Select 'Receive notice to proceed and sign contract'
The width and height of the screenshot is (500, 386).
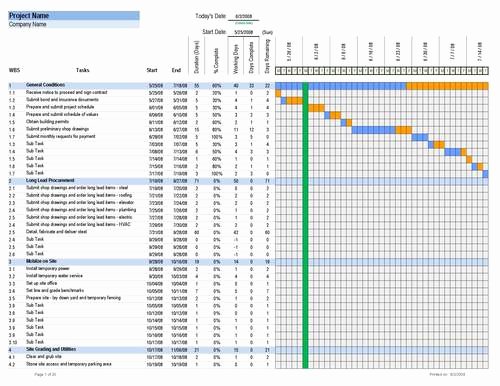[67, 92]
